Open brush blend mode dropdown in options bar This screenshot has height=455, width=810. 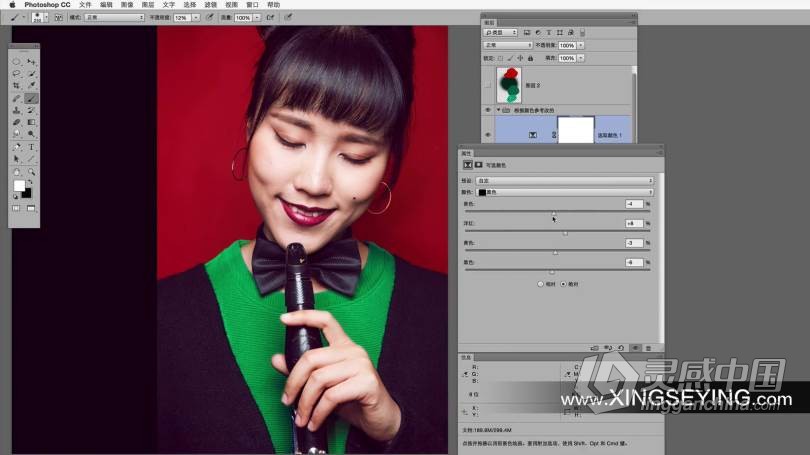pos(114,18)
